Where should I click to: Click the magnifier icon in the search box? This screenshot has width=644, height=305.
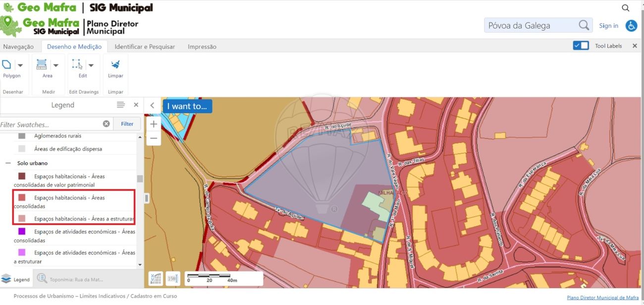[x=584, y=25]
